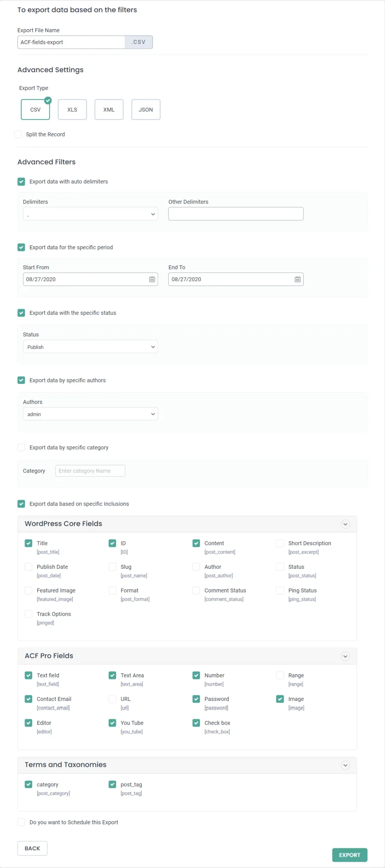Open the Status dropdown showing Publish
The height and width of the screenshot is (868, 385).
pyautogui.click(x=90, y=347)
